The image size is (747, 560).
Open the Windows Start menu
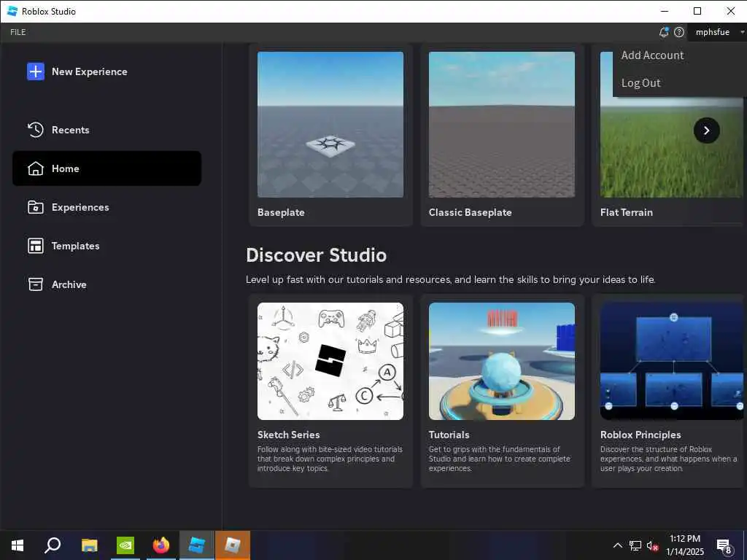point(18,545)
